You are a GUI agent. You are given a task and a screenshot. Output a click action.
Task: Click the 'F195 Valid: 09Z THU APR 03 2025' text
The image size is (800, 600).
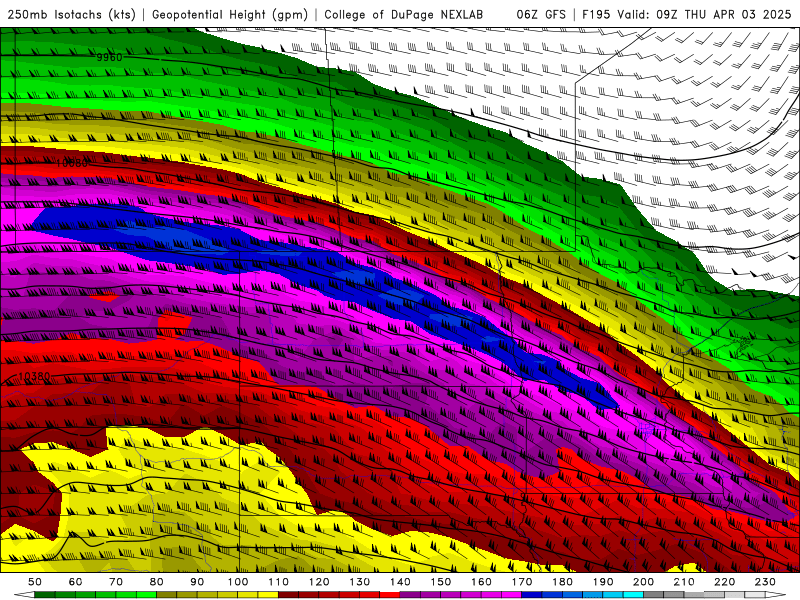[687, 14]
